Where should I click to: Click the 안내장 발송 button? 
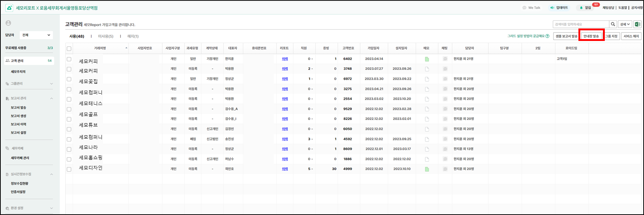[591, 36]
